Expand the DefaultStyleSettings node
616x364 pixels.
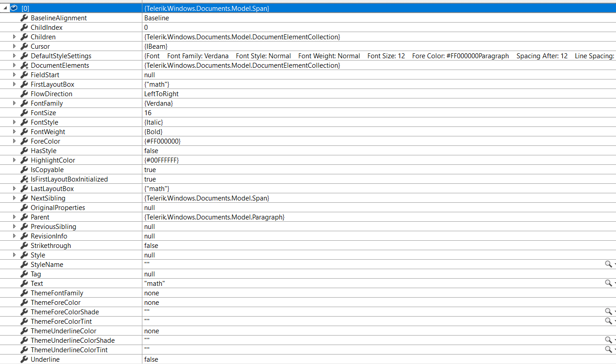(14, 56)
